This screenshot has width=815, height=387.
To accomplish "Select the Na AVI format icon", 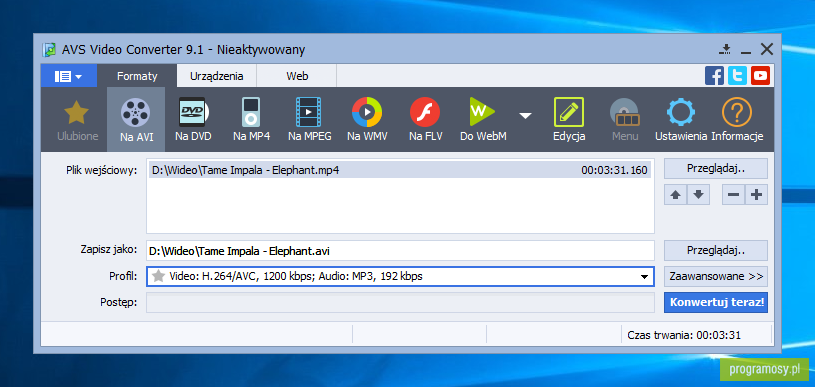I will pyautogui.click(x=136, y=119).
